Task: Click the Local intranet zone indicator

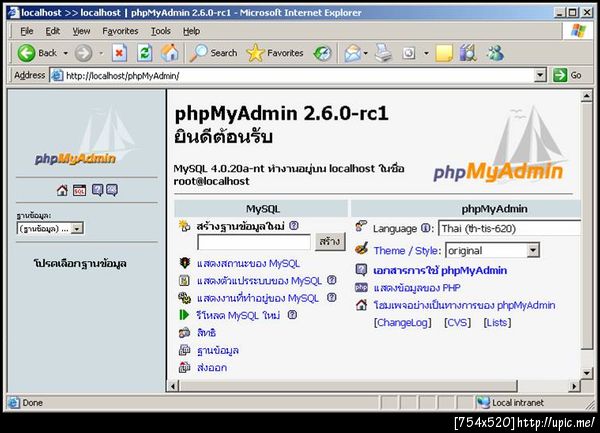Action: click(x=511, y=403)
